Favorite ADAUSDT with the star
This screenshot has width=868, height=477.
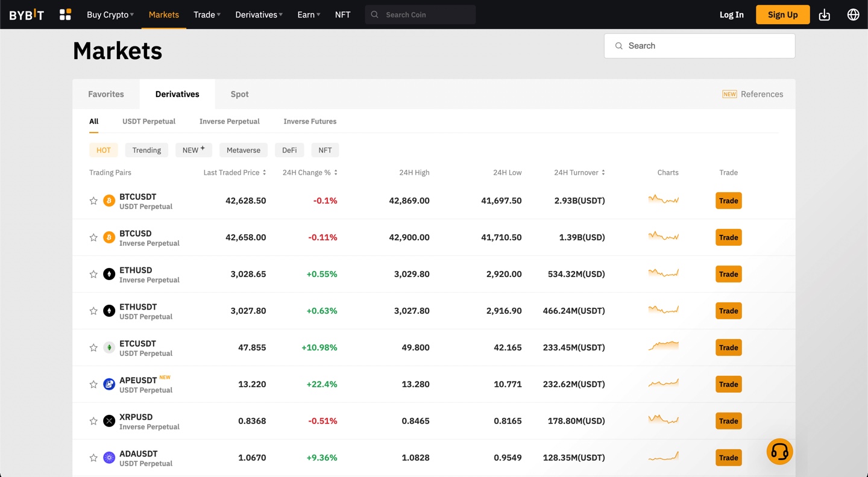coord(93,458)
